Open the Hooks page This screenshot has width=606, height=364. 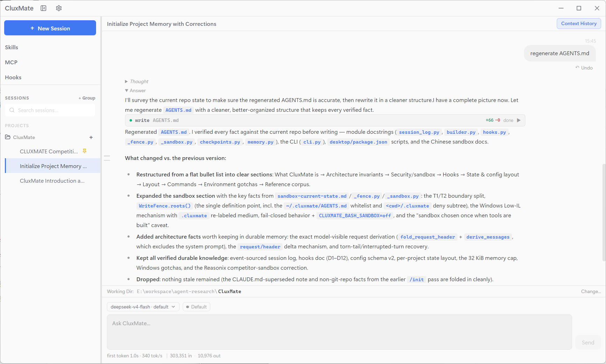pyautogui.click(x=13, y=77)
